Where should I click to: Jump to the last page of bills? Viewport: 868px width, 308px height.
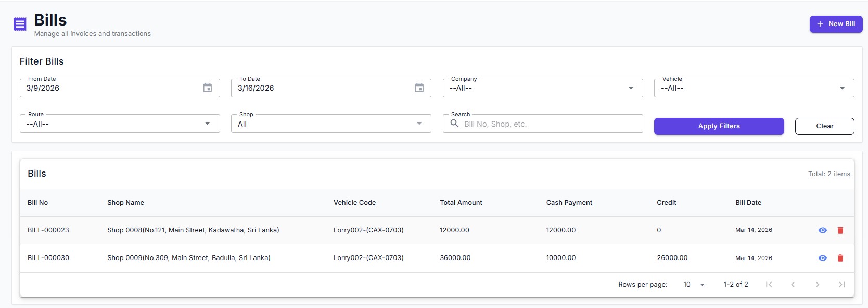point(841,285)
